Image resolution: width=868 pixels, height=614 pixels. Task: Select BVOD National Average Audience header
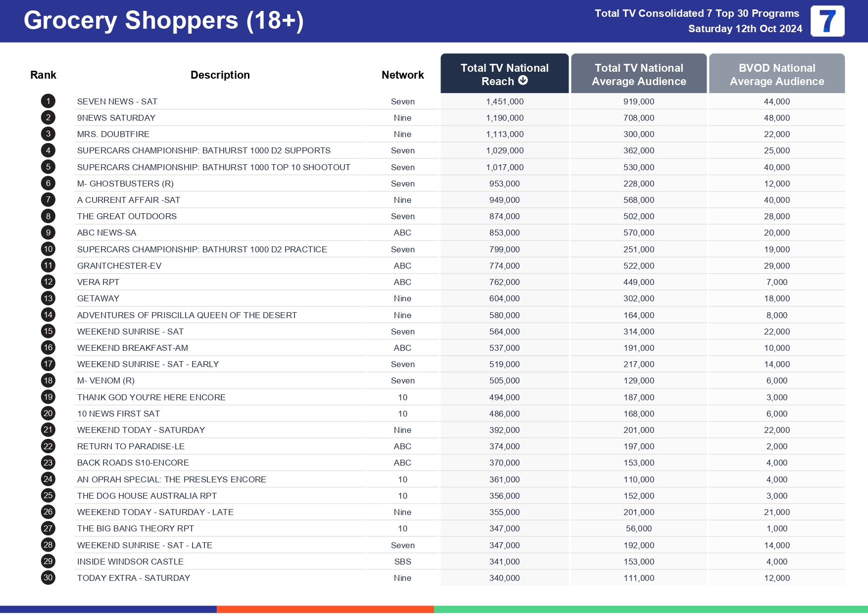tap(776, 74)
